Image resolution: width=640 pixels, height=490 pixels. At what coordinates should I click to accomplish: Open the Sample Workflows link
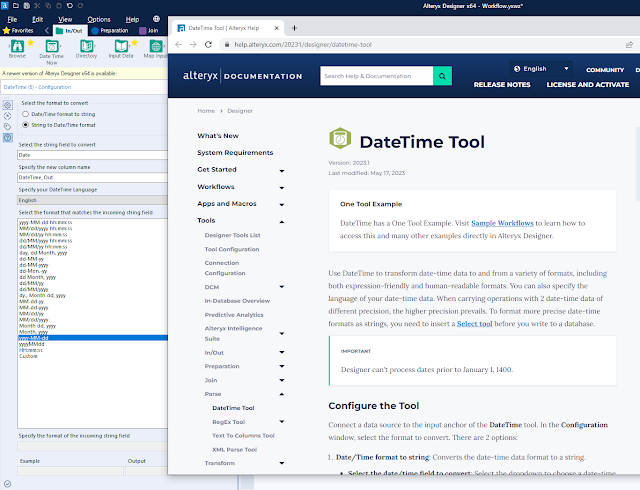(502, 223)
